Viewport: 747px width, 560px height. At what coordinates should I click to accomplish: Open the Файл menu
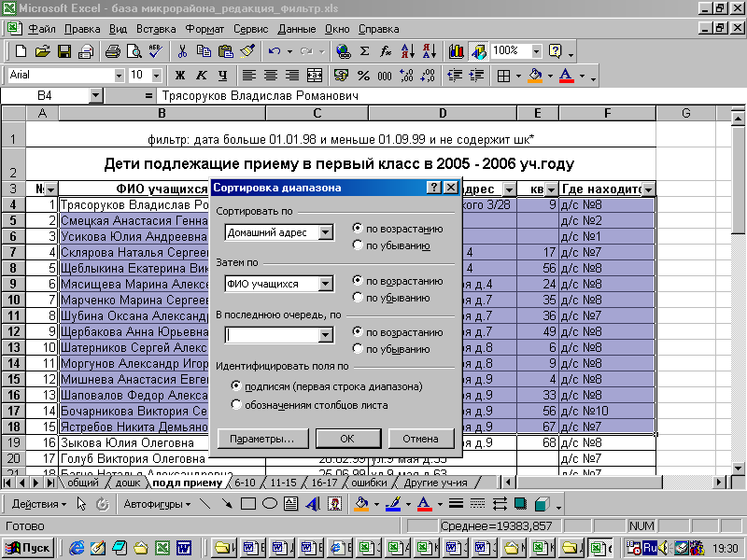42,29
